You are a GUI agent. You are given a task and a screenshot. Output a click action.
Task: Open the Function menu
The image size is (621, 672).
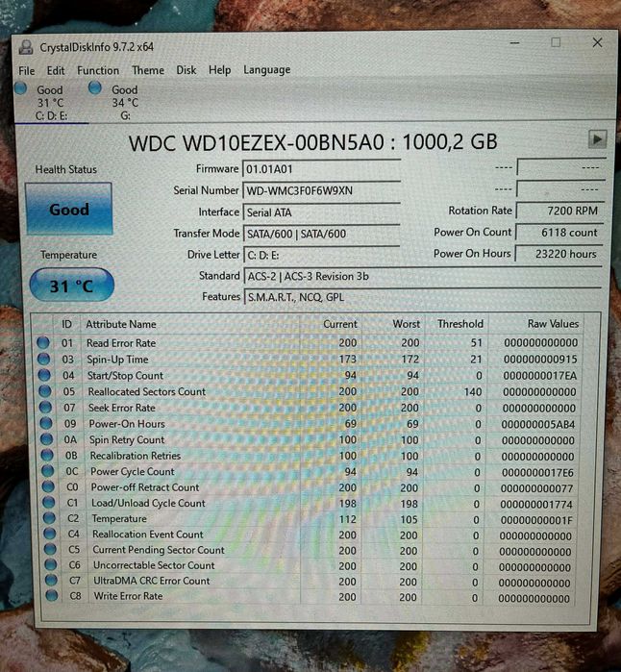98,70
